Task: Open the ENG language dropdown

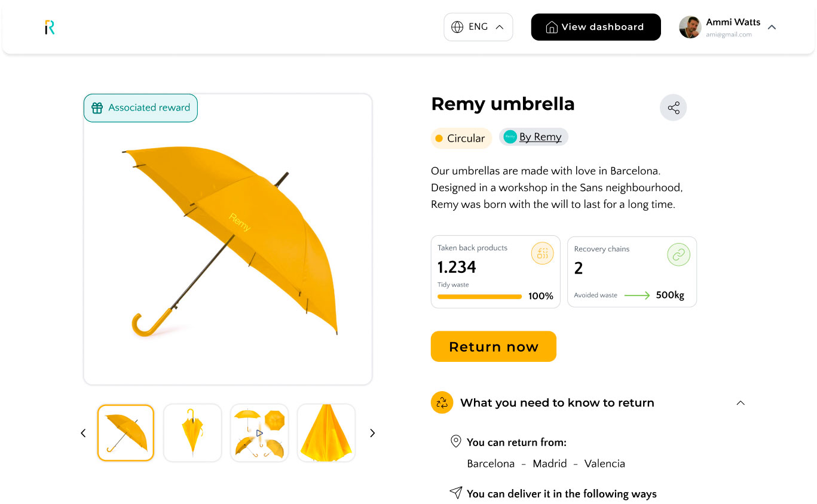Action: [478, 27]
